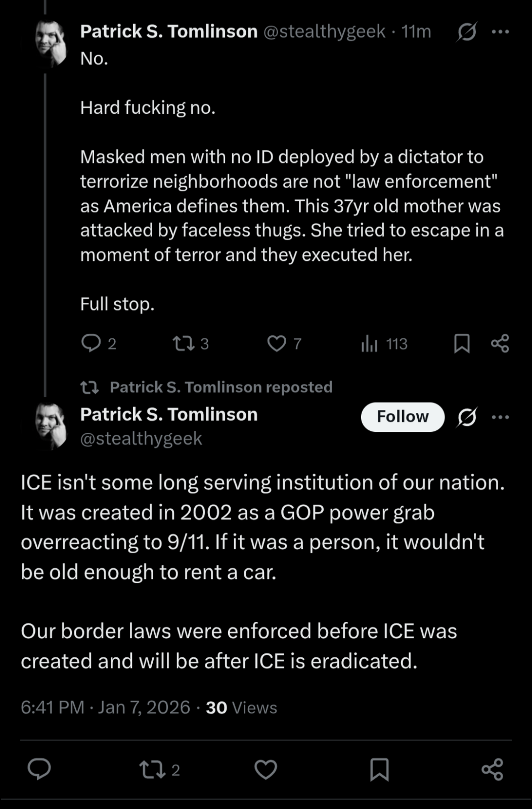Open Grok icon beside Follow button
This screenshot has width=532, height=809.
coord(467,417)
